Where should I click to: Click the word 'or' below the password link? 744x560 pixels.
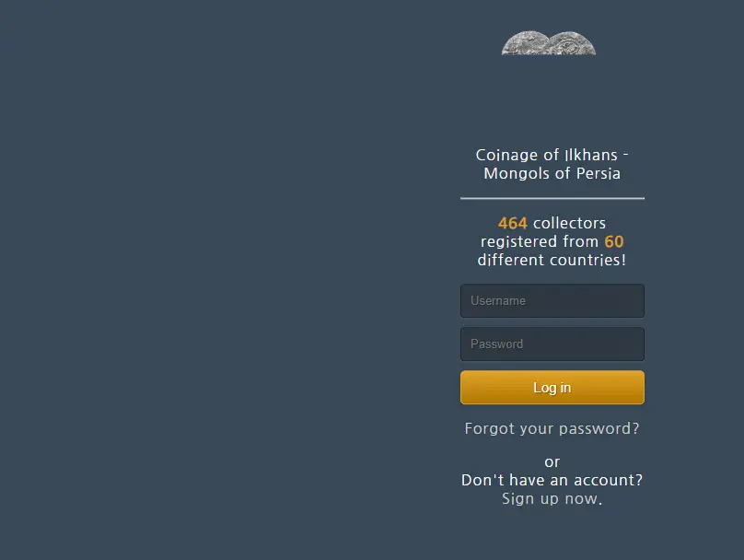click(x=552, y=462)
